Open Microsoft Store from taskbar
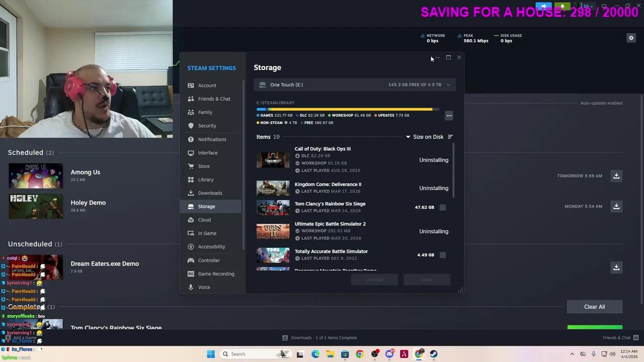The image size is (644, 362). (x=345, y=354)
